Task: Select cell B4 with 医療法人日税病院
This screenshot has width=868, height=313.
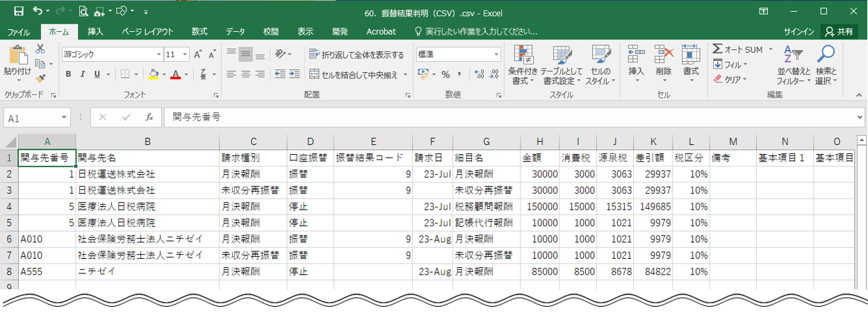Action: [147, 206]
